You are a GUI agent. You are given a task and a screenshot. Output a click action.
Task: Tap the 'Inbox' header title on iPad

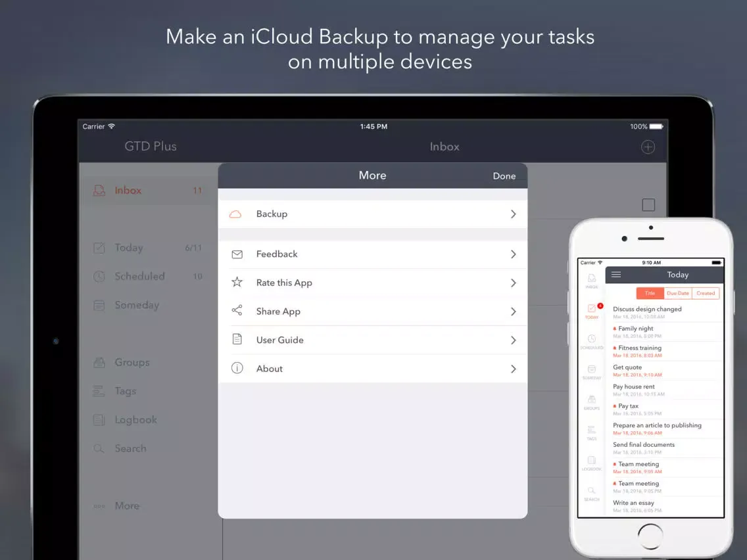[445, 147]
